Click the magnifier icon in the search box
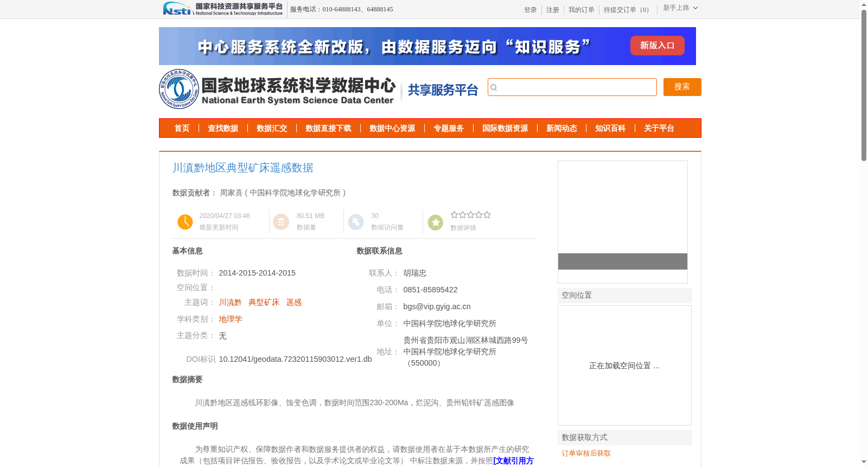The height and width of the screenshot is (467, 868). (494, 87)
